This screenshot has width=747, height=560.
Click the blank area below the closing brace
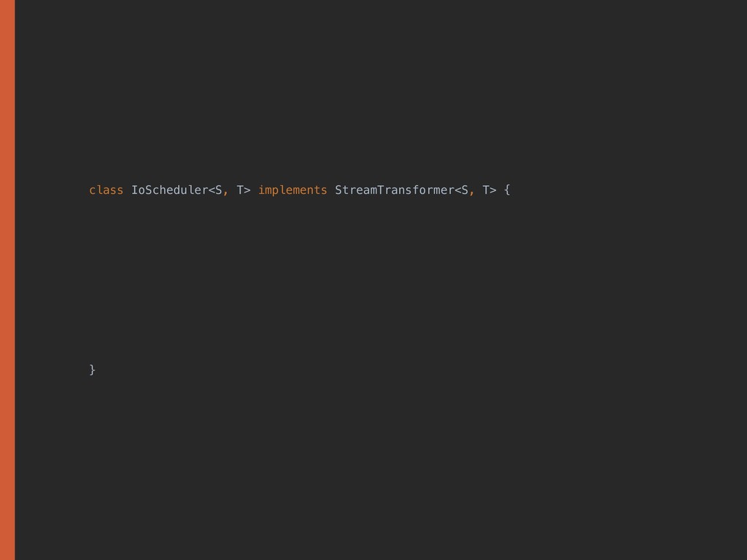365,467
